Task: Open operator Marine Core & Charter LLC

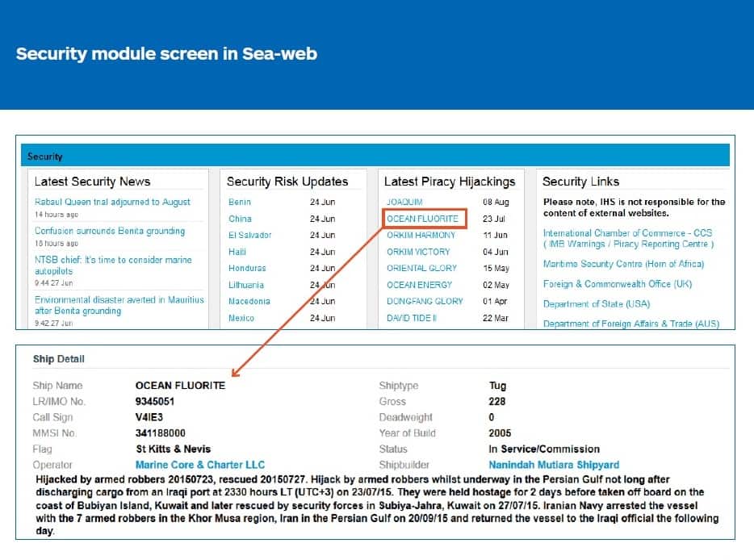Action: point(200,465)
